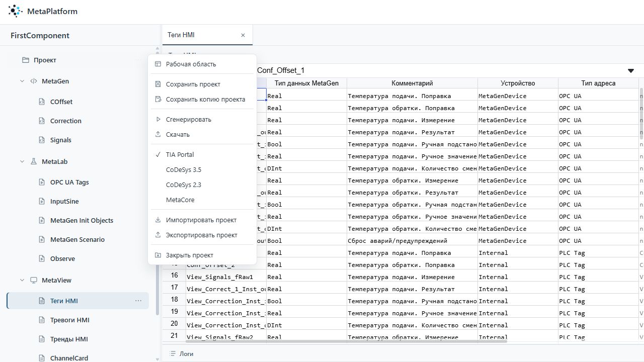644x362 pixels.
Task: Choose Сохранить копию проекта menu entry
Action: click(202, 99)
